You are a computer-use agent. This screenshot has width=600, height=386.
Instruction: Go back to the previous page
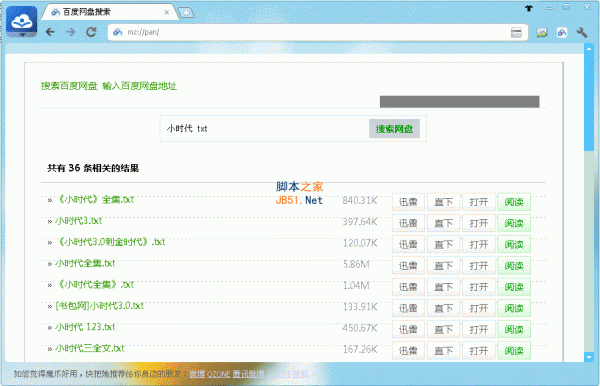(50, 32)
